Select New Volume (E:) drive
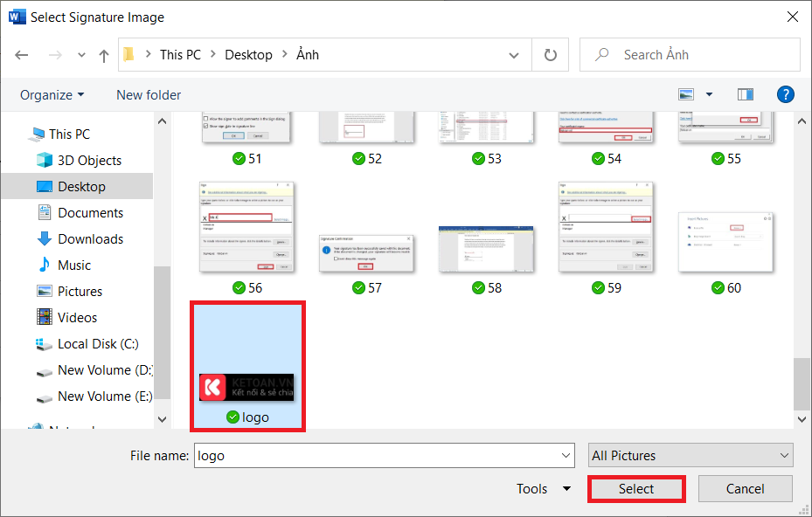The width and height of the screenshot is (812, 517). coord(105,396)
